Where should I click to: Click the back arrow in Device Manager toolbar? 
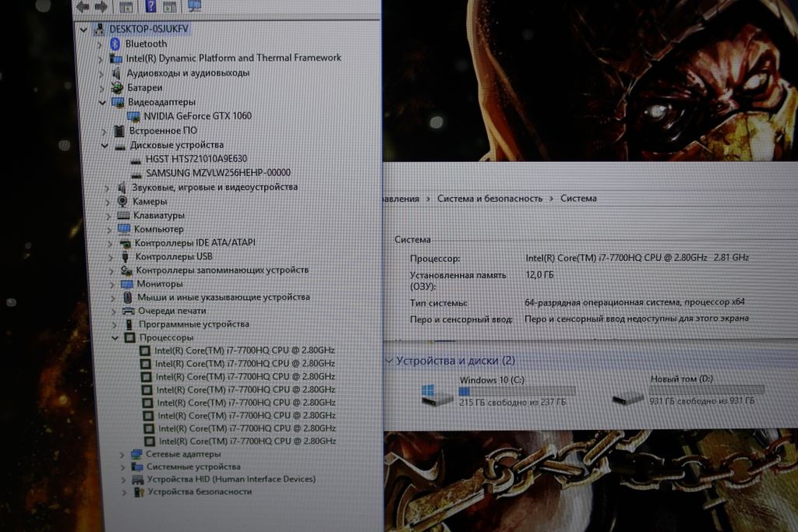[x=83, y=6]
